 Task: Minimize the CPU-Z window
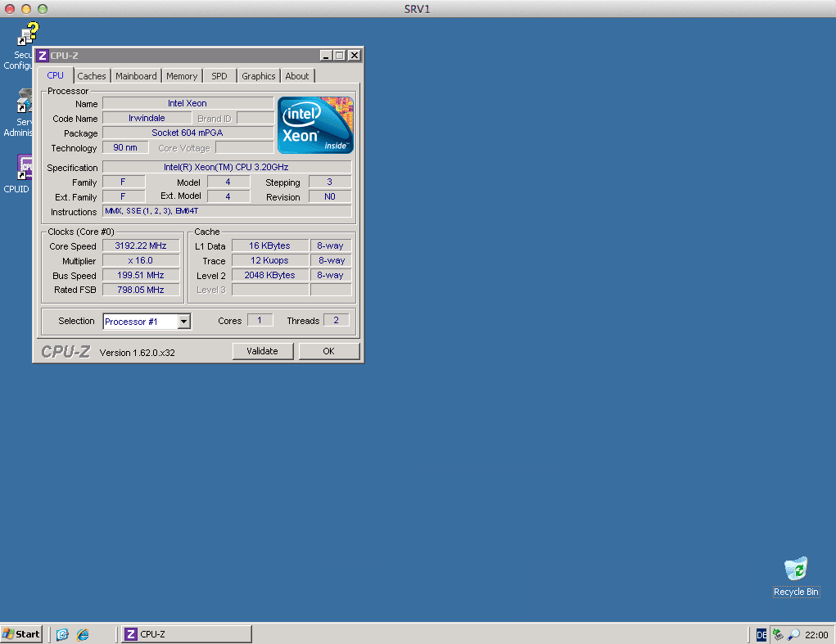(x=326, y=56)
